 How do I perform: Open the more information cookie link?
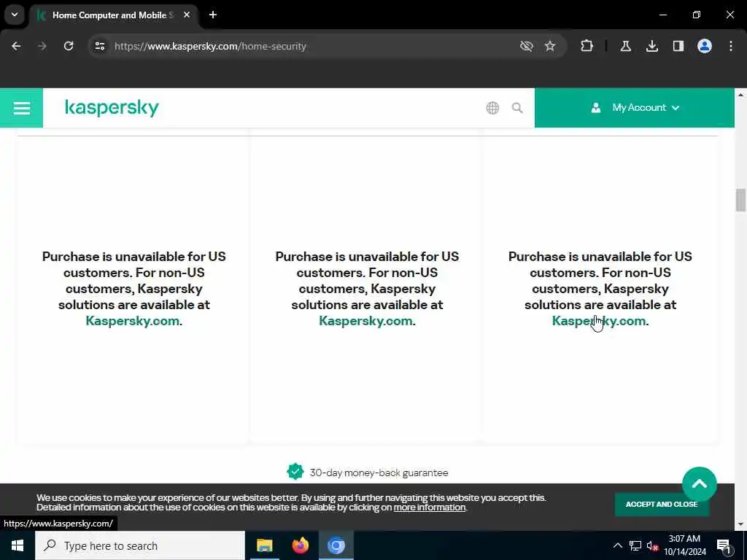(x=429, y=507)
